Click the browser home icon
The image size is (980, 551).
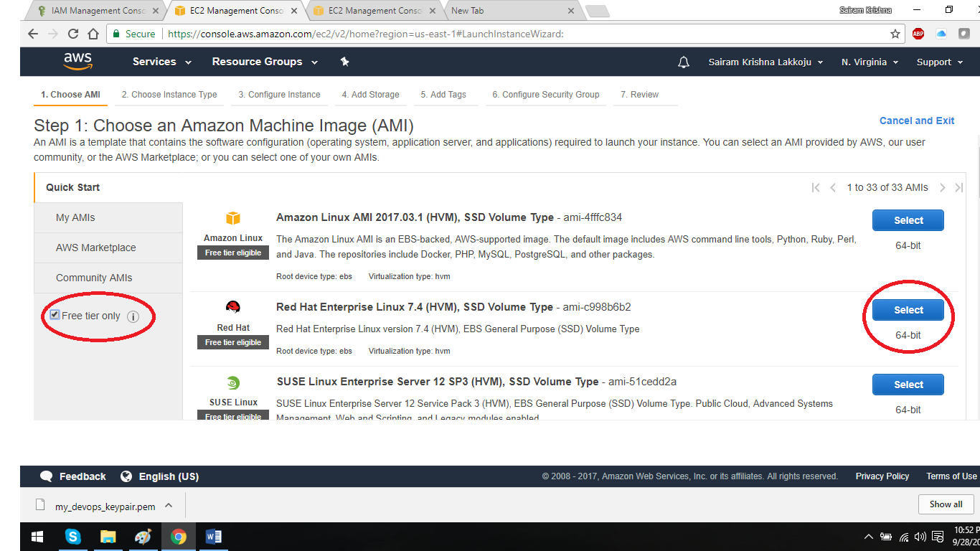[x=93, y=34]
